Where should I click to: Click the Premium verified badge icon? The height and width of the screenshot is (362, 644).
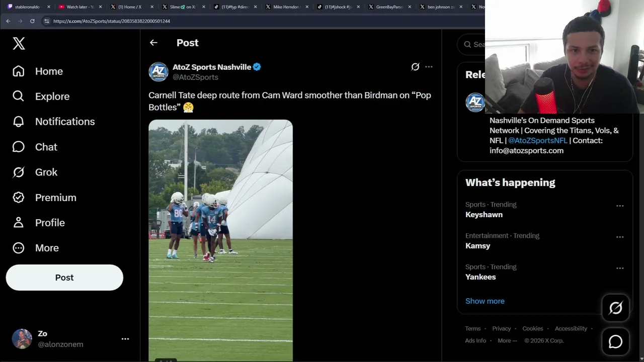(19, 198)
